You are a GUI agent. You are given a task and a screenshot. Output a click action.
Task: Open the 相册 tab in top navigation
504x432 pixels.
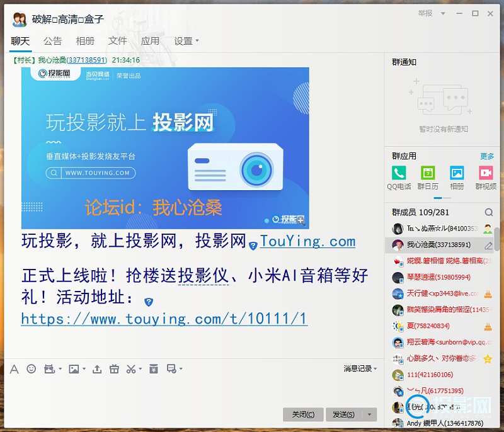85,41
